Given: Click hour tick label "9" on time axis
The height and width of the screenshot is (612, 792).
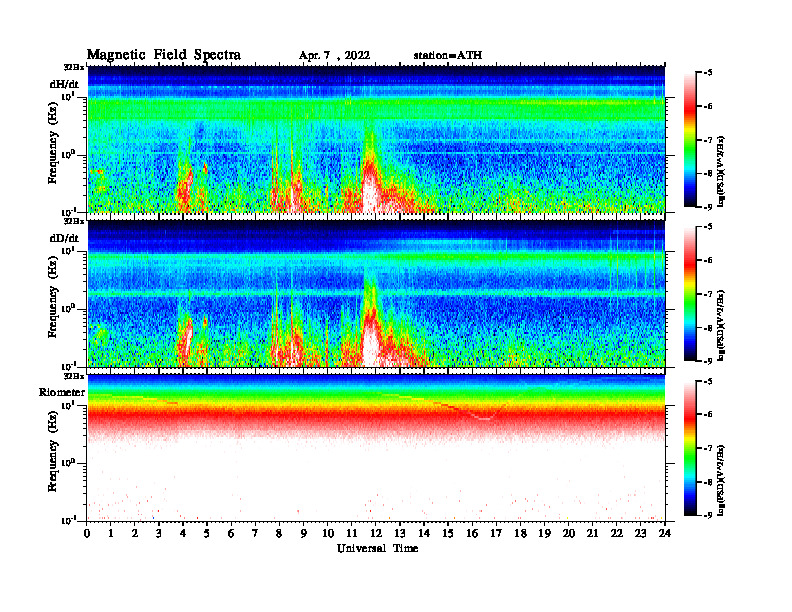Looking at the screenshot, I should (x=304, y=534).
